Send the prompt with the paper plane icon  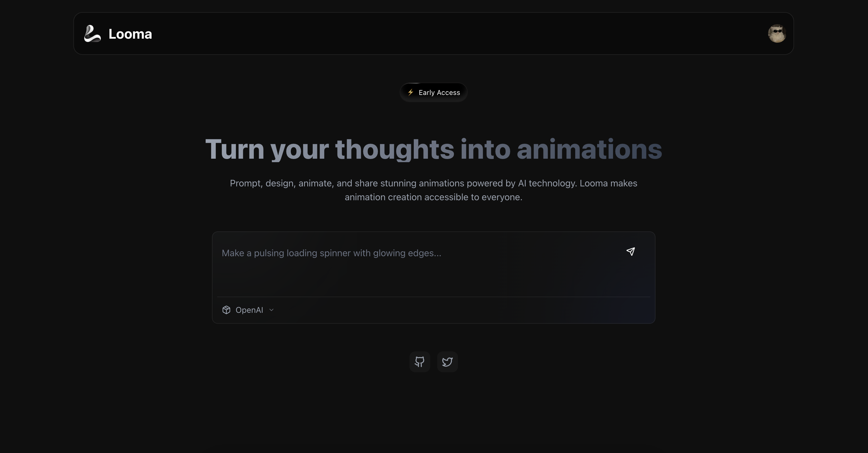630,252
